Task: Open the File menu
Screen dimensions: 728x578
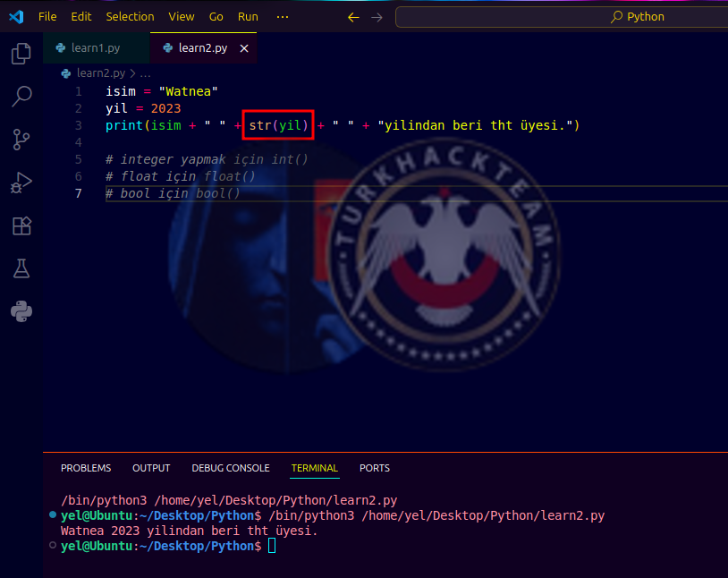Action: (x=47, y=17)
